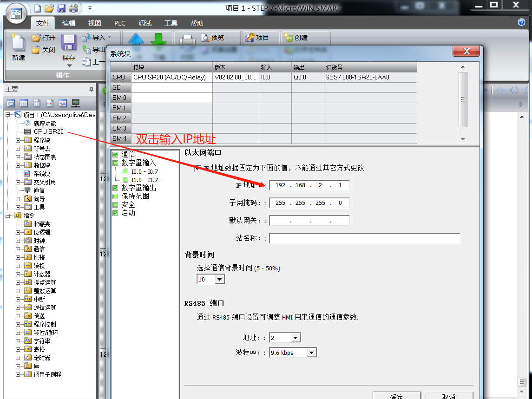Click the large 保存 ribbon button
Image resolution: width=532 pixels, height=399 pixels.
coord(69,49)
